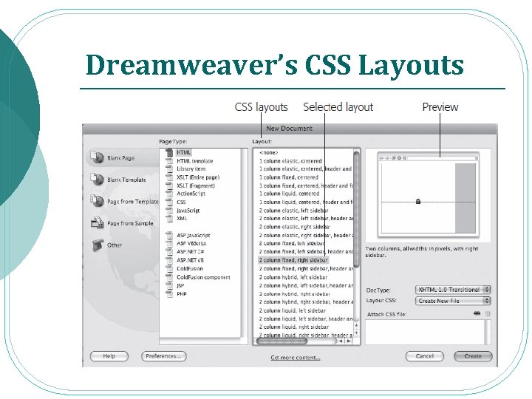Click the ActionScript file icon
The height and width of the screenshot is (399, 532).
(169, 194)
